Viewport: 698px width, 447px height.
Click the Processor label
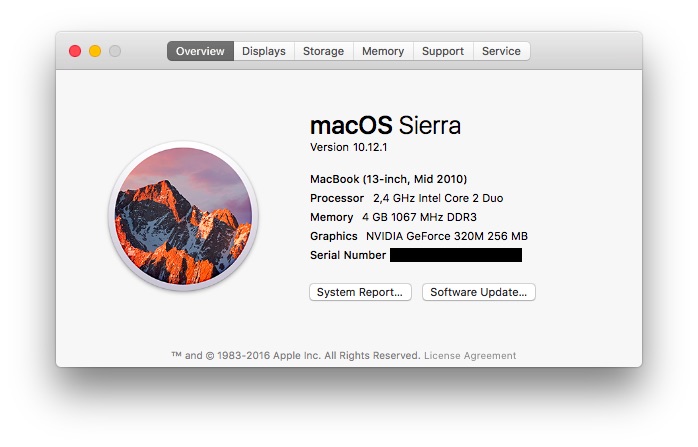click(x=337, y=198)
